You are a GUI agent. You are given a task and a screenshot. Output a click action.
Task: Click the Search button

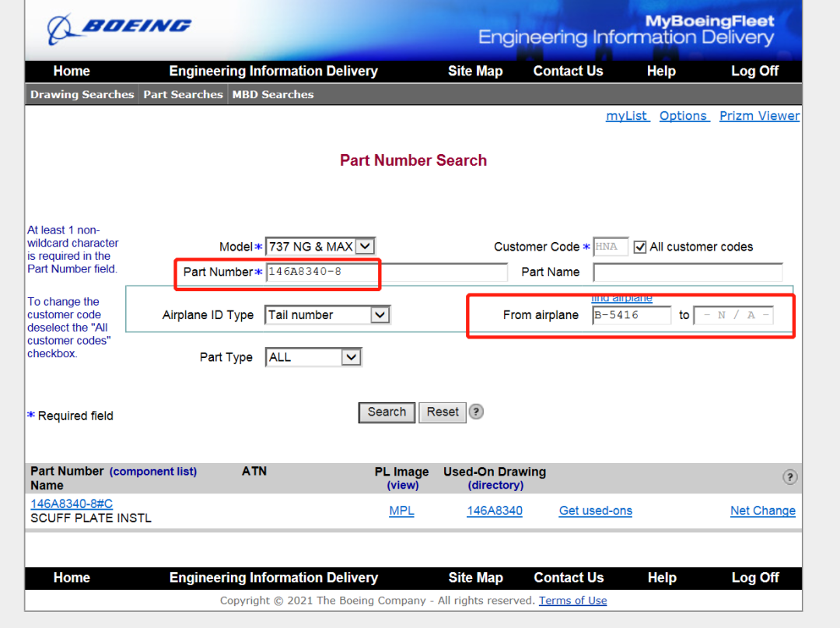pos(387,412)
